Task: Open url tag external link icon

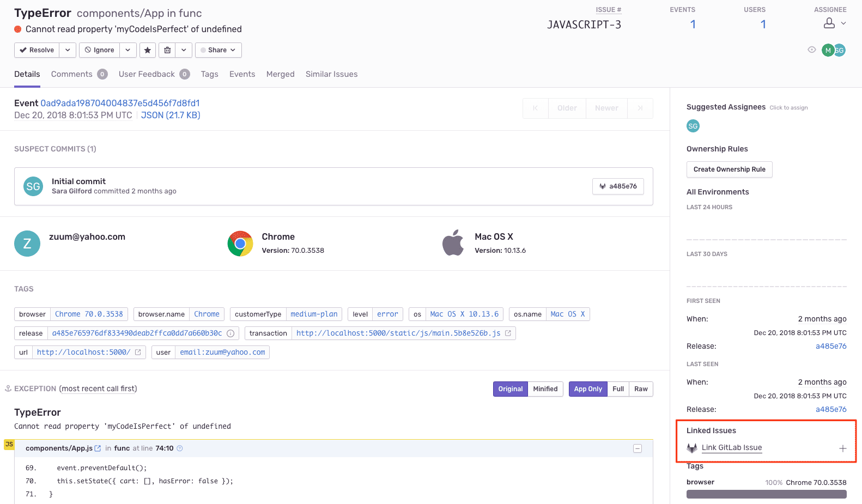Action: [138, 353]
